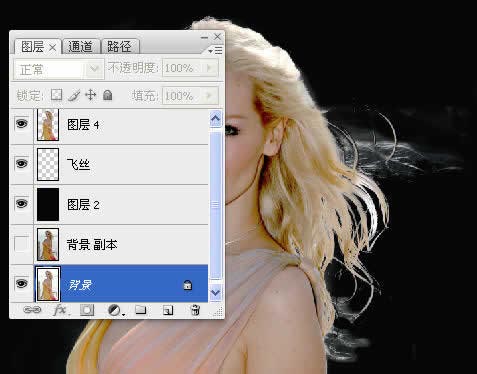Image resolution: width=477 pixels, height=374 pixels.
Task: Select the 背景 副本 layer thumbnail
Action: point(48,244)
